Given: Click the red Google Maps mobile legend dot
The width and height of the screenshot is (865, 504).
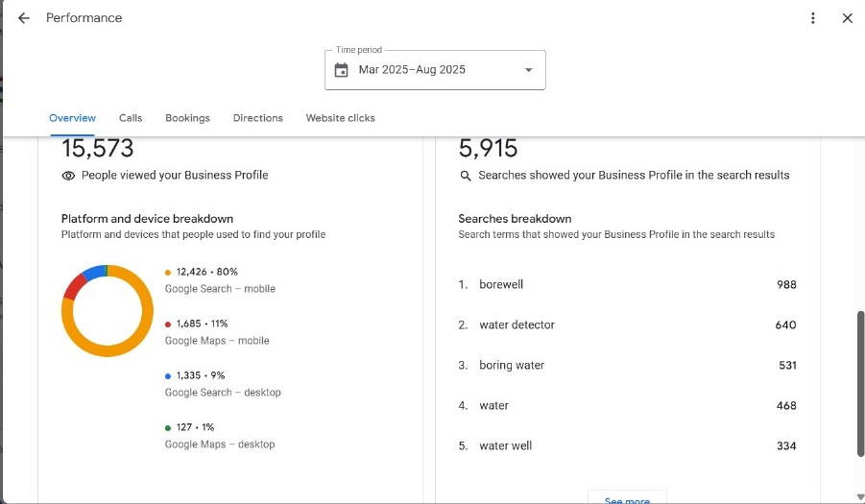Looking at the screenshot, I should pyautogui.click(x=168, y=324).
